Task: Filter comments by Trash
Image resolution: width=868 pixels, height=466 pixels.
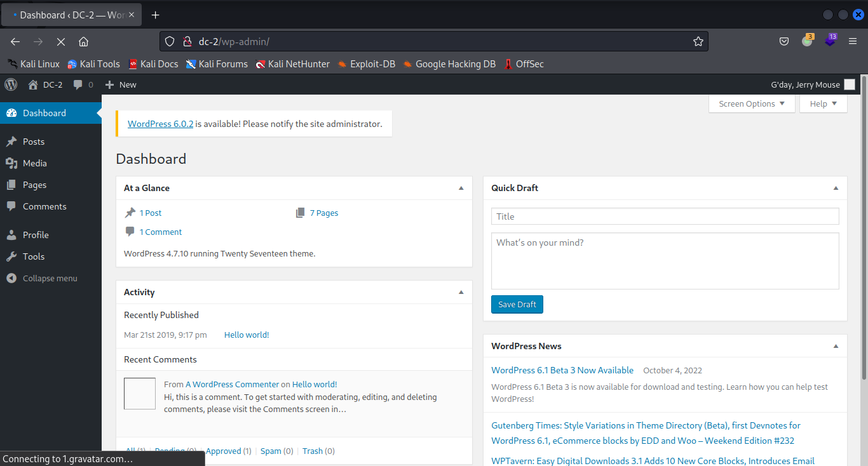Action: point(313,451)
